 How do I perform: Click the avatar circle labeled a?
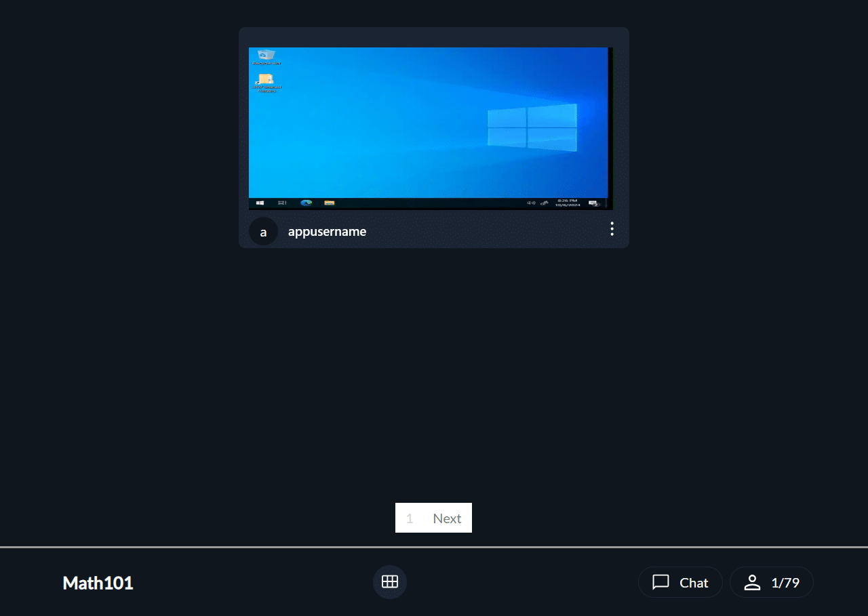(263, 231)
